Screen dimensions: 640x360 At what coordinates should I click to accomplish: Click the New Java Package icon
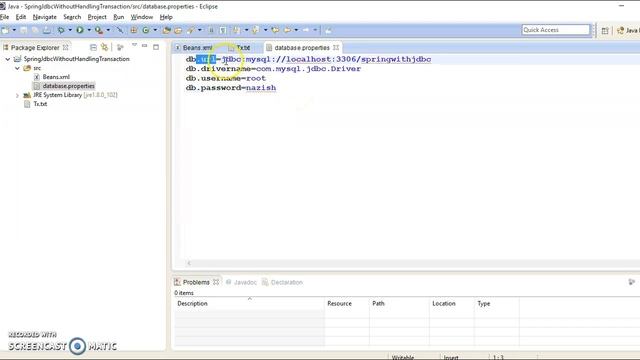134,30
